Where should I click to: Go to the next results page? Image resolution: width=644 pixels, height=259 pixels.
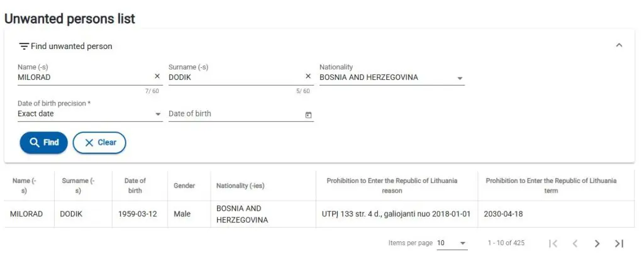pos(597,243)
